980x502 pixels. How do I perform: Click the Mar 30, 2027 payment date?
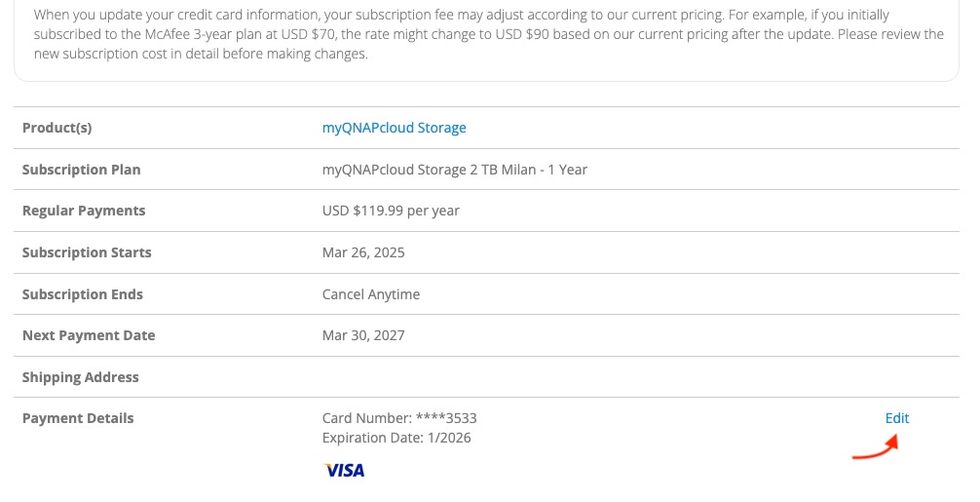pos(363,335)
